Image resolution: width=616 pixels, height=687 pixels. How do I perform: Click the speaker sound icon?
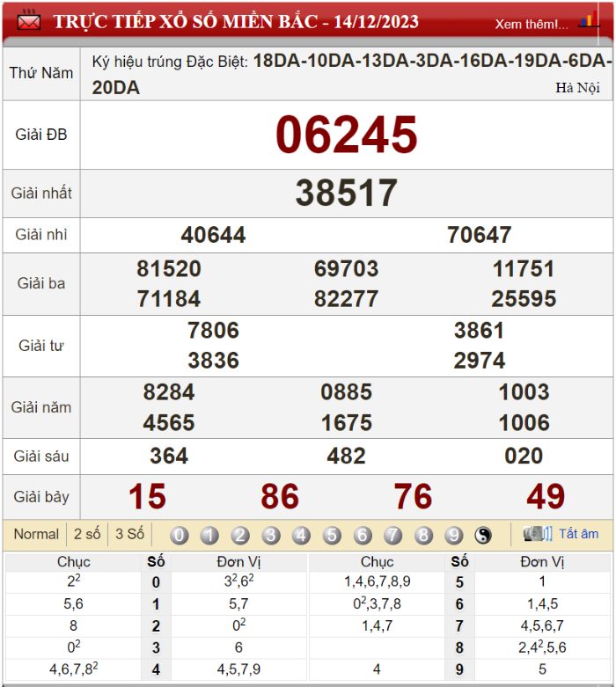click(538, 534)
